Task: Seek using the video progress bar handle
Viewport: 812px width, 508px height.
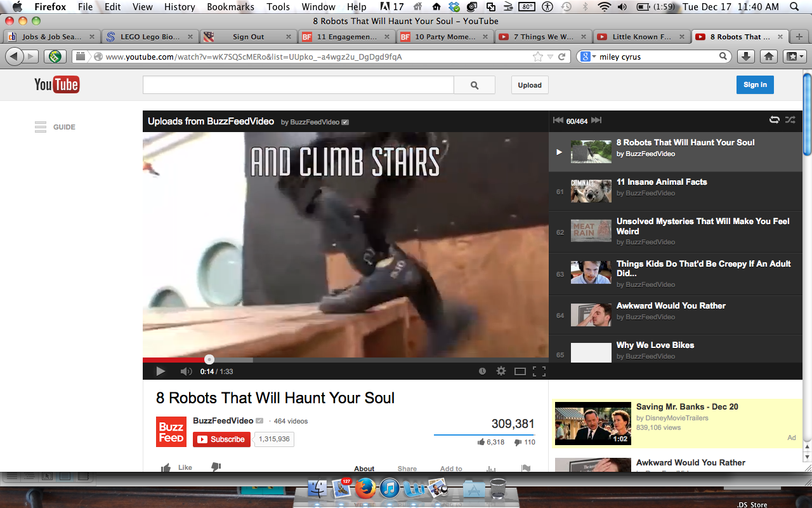Action: click(x=209, y=359)
